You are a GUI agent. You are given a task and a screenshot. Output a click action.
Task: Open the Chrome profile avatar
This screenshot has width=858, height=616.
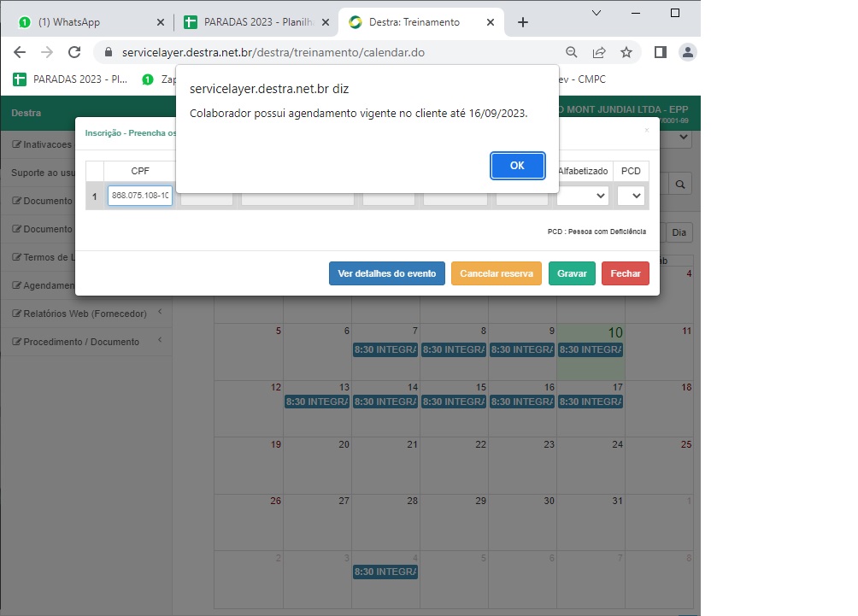point(687,52)
